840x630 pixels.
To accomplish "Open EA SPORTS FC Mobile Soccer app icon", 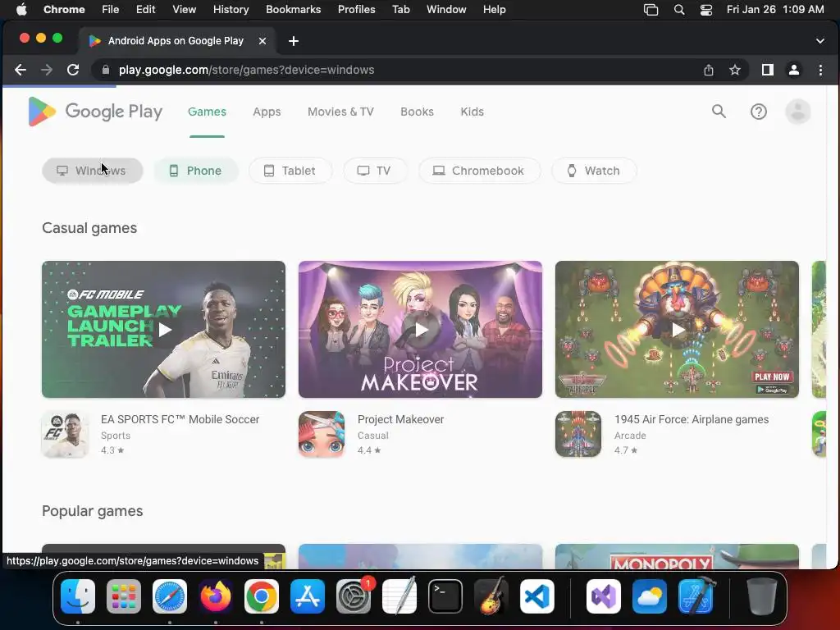I will [65, 434].
